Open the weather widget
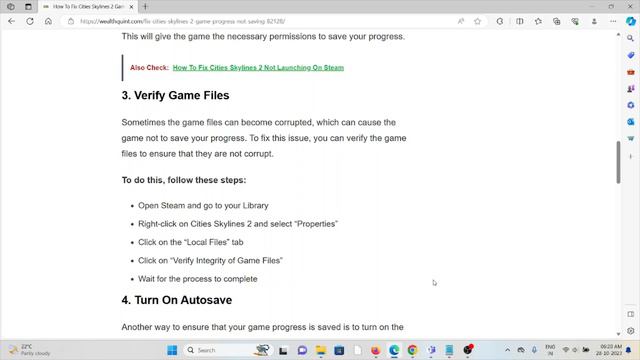The image size is (640, 360). (30, 350)
